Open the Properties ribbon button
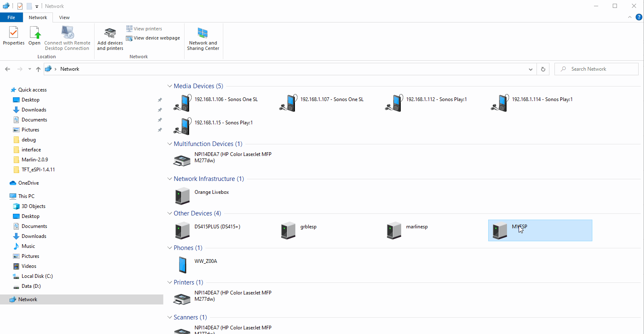The height and width of the screenshot is (334, 644). [x=14, y=36]
